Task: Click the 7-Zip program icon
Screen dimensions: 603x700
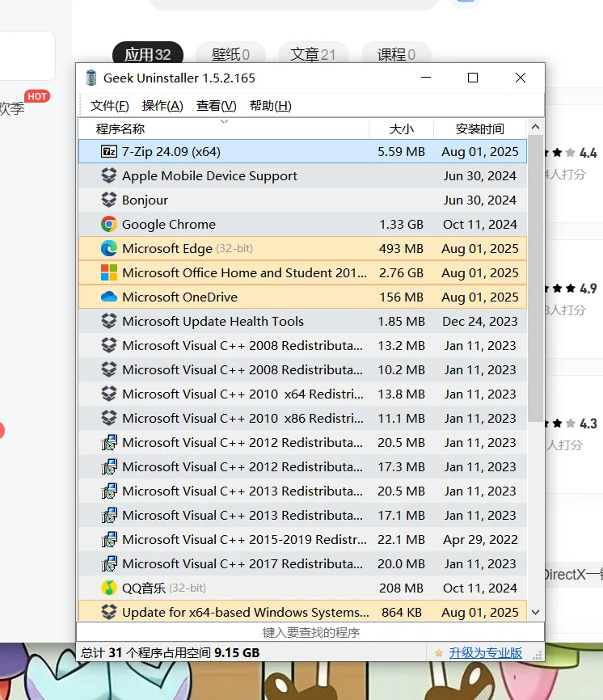Action: 109,152
